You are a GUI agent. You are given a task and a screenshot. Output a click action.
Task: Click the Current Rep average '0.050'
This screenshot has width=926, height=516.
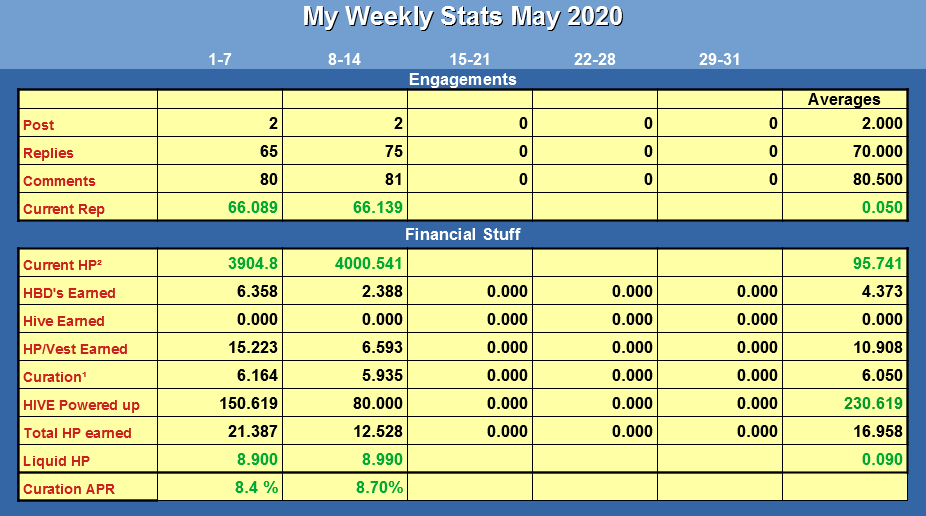(x=882, y=207)
